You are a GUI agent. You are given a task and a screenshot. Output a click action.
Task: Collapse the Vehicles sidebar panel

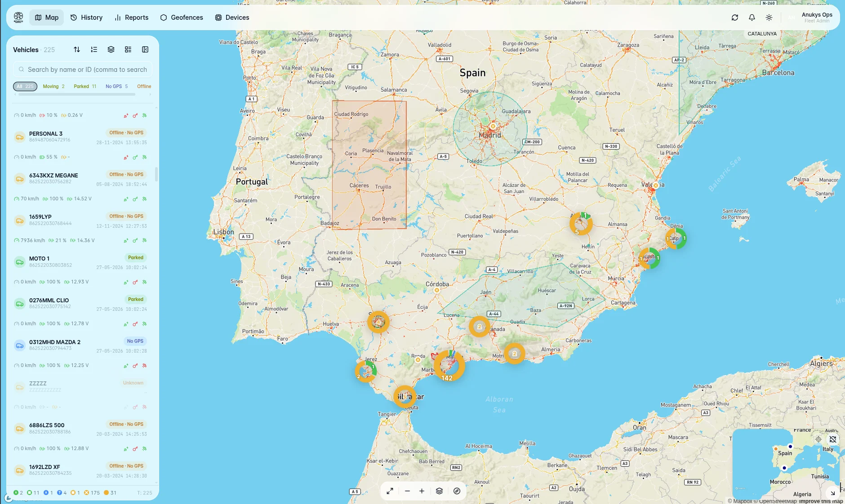145,49
